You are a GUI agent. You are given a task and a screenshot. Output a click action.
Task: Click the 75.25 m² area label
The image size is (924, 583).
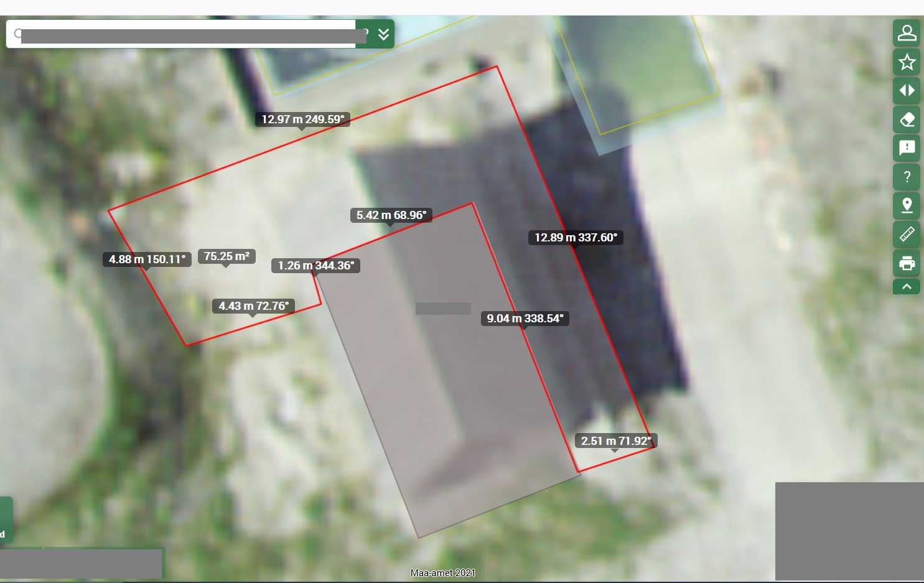point(226,256)
